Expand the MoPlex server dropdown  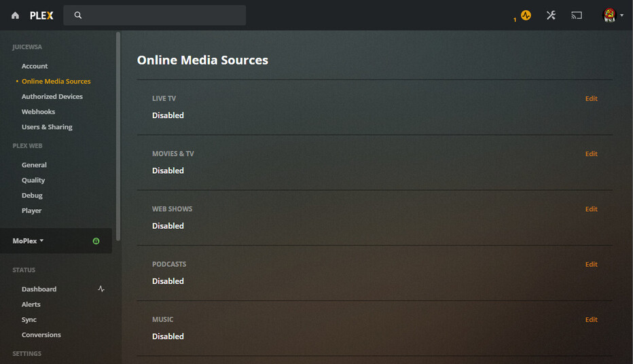pos(28,240)
